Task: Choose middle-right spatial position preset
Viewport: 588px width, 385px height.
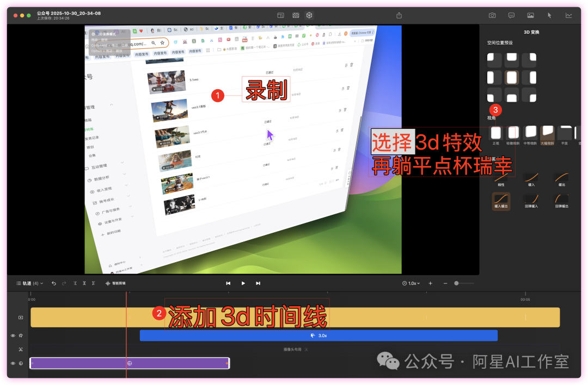Action: click(x=529, y=78)
